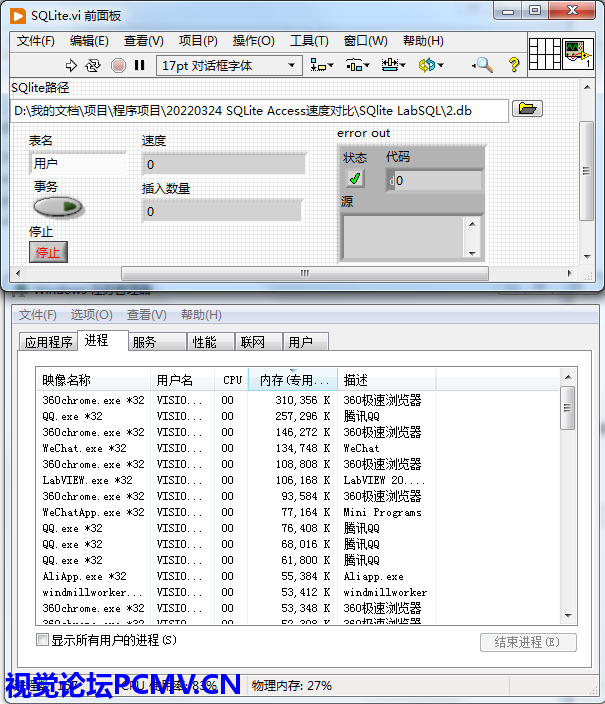This screenshot has width=605, height=704.
Task: Expand the Distribute Objects dropdown
Action: tap(357, 65)
